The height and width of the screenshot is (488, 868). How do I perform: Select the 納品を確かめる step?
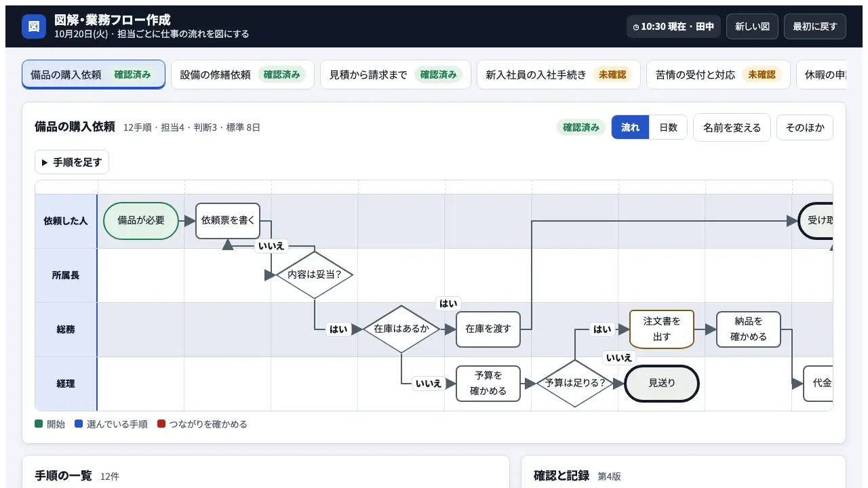point(749,329)
